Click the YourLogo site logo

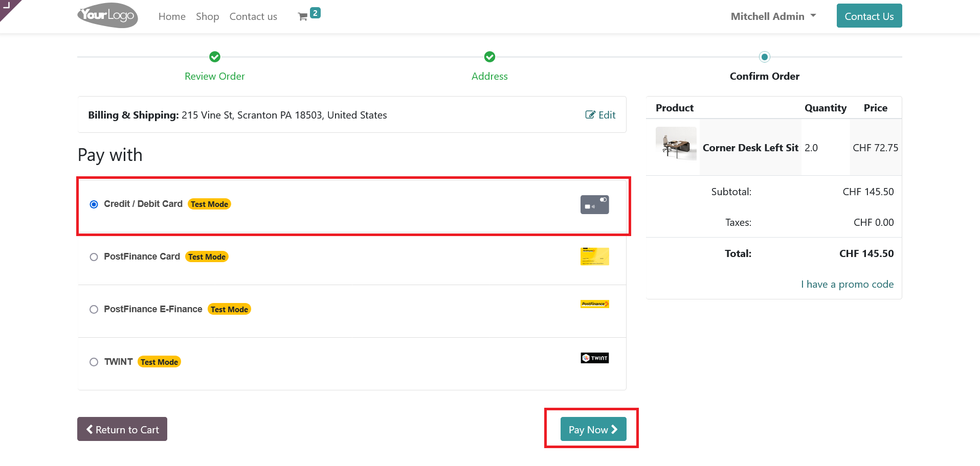pyautogui.click(x=107, y=15)
